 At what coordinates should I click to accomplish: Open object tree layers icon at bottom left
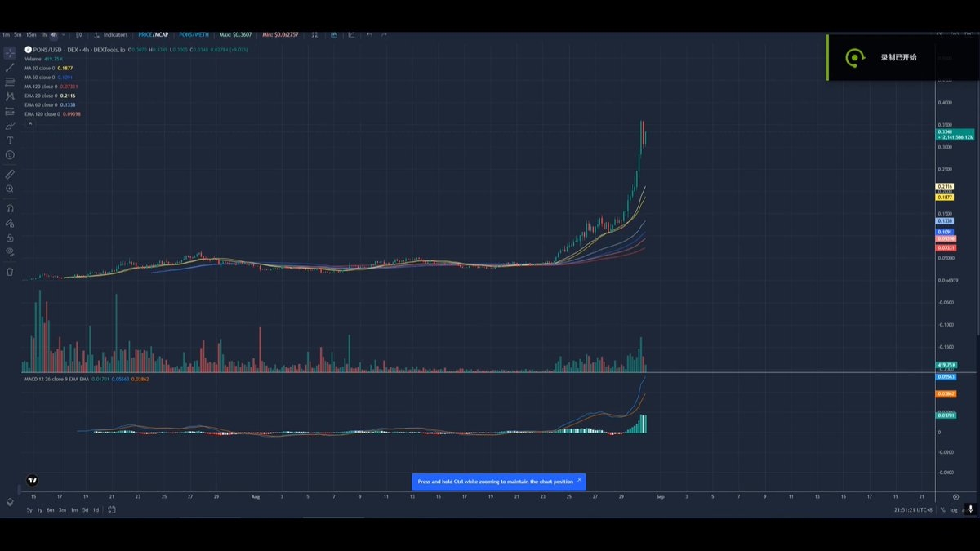[10, 502]
